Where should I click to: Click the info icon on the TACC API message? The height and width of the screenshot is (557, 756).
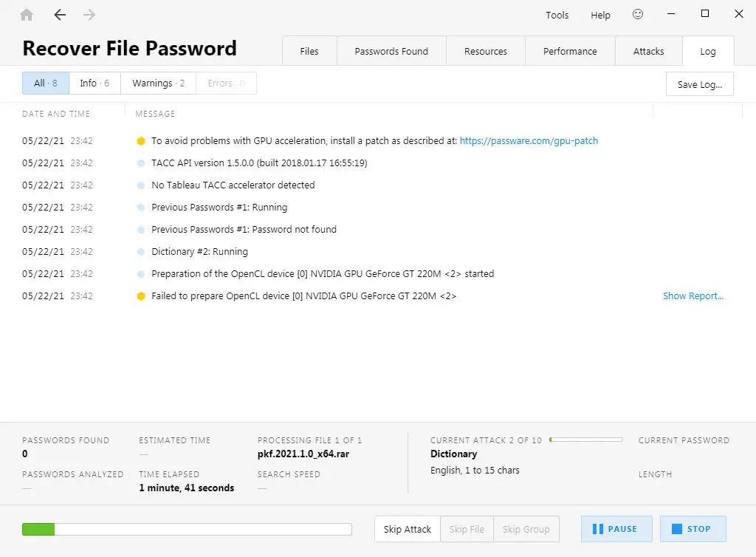tap(140, 163)
